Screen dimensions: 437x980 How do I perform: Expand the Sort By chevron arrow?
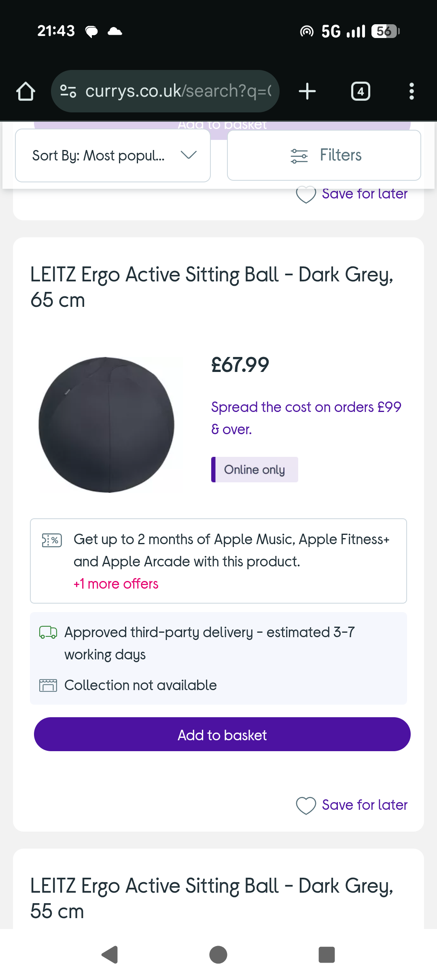pos(189,155)
